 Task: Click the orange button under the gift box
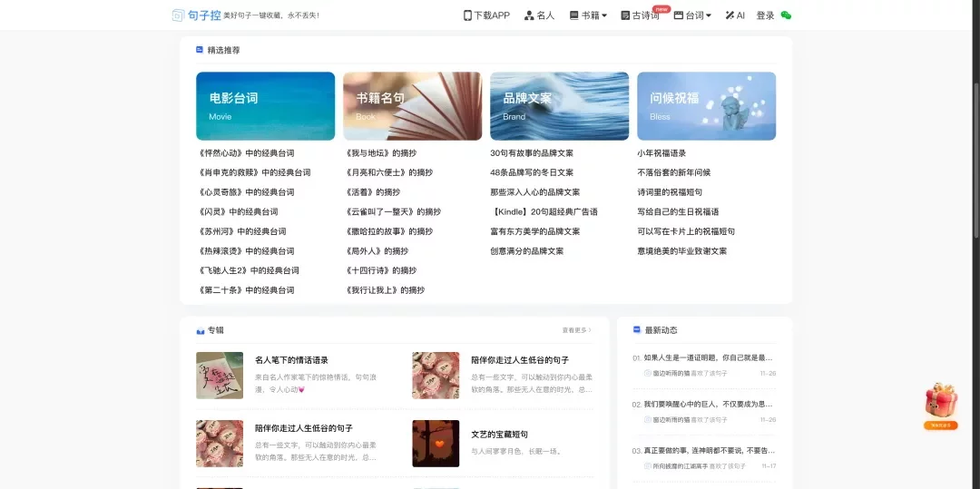941,425
